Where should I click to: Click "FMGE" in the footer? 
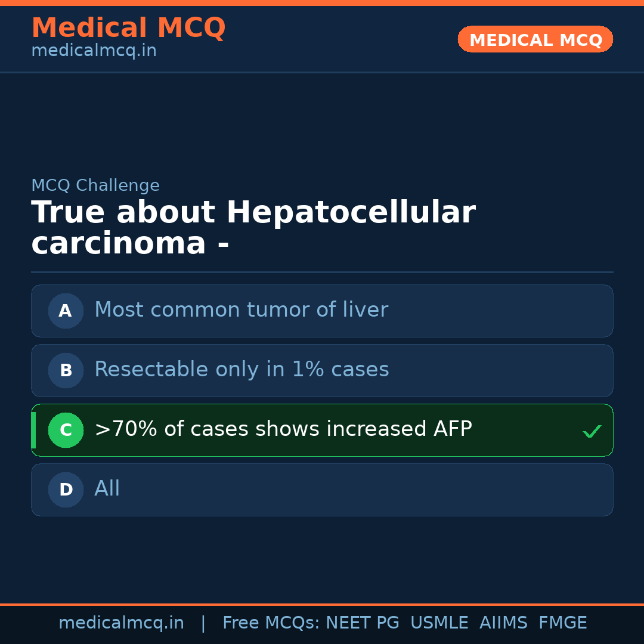pos(562,623)
